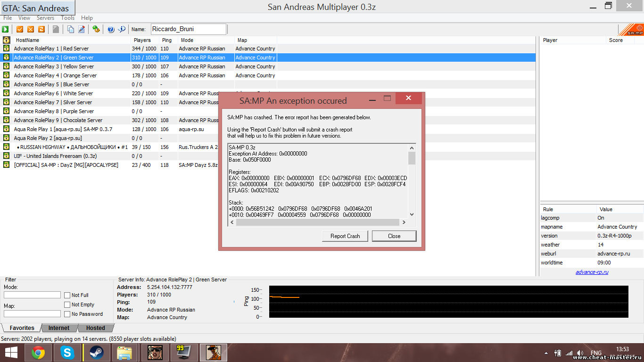Switch to the Internet tab
The height and width of the screenshot is (362, 644).
click(x=59, y=328)
